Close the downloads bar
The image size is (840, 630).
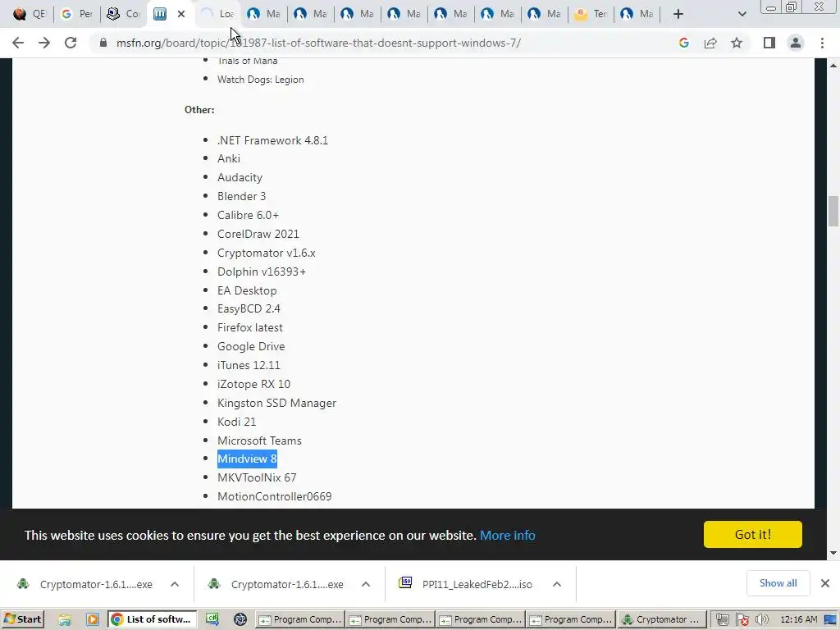pos(825,583)
